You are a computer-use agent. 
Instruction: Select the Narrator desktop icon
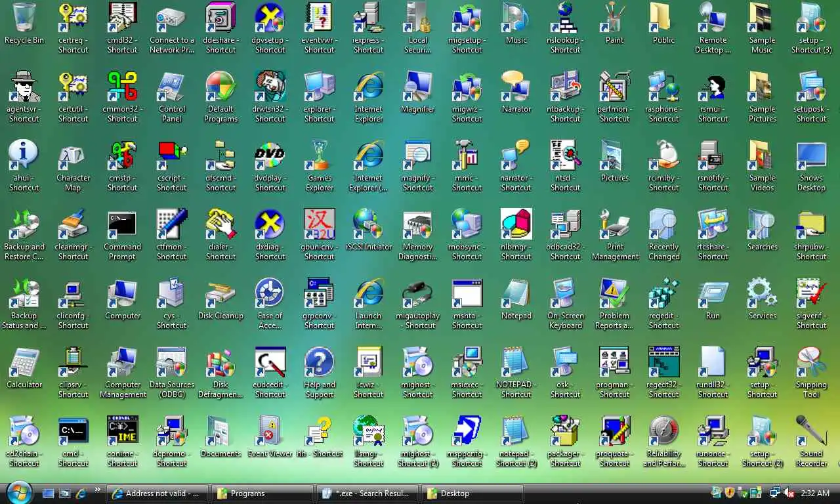click(x=516, y=93)
